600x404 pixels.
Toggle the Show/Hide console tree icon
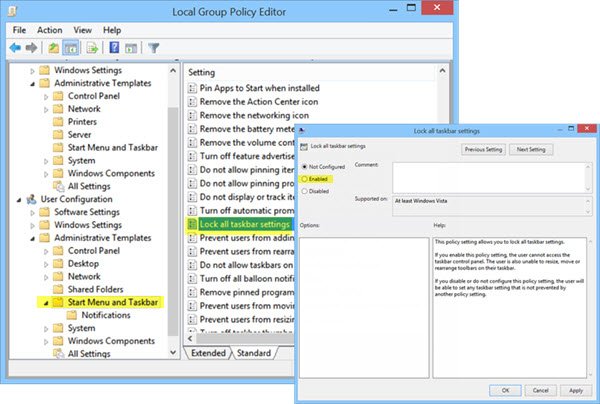pos(70,48)
